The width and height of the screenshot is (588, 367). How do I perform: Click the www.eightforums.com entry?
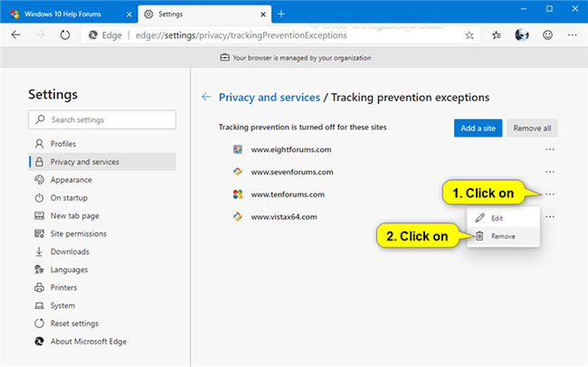[x=291, y=149]
